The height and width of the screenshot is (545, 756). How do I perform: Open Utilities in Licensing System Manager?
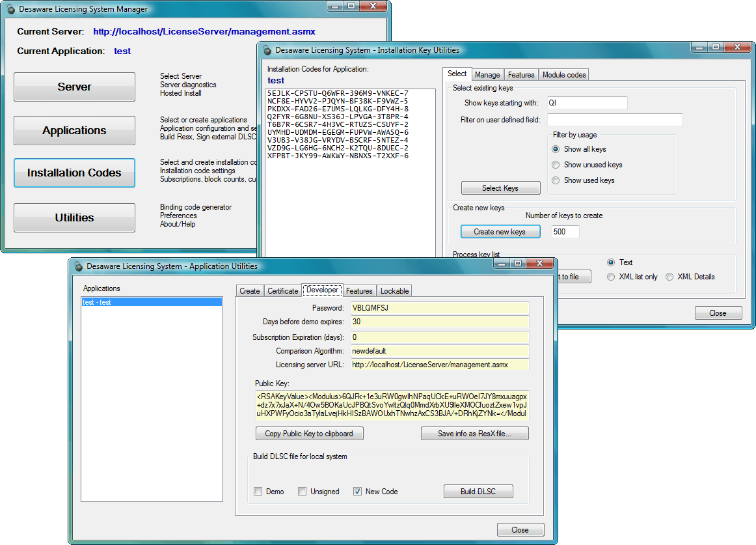tap(74, 217)
